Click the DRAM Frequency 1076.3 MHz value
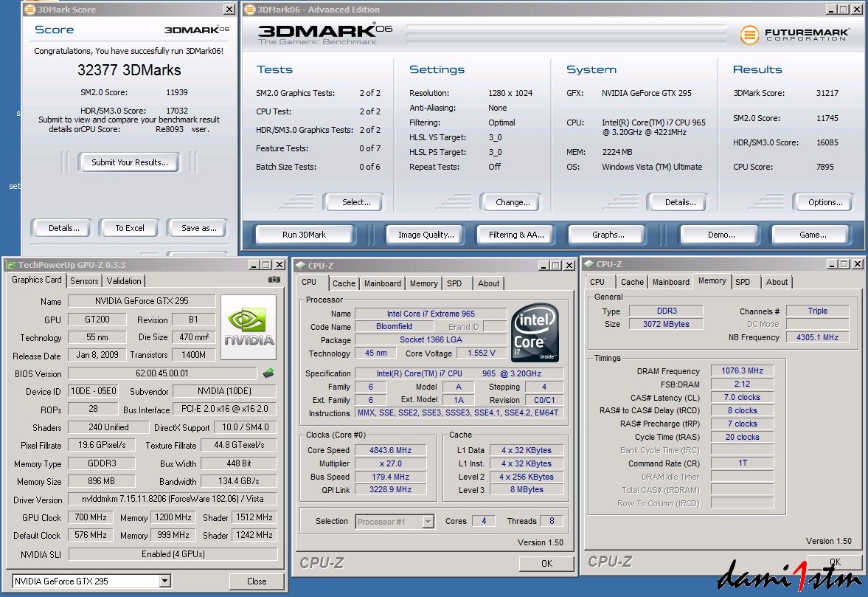The width and height of the screenshot is (868, 597). click(x=742, y=370)
